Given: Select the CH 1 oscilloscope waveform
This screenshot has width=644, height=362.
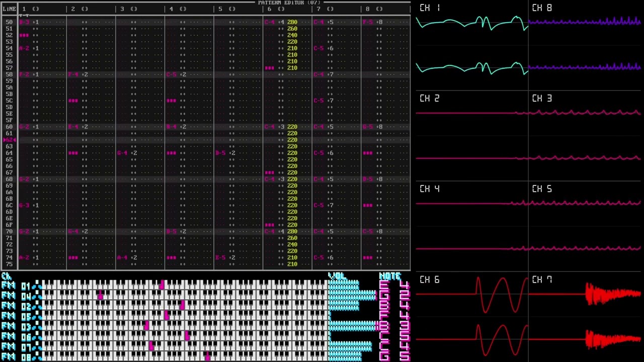Looking at the screenshot, I should click(472, 46).
